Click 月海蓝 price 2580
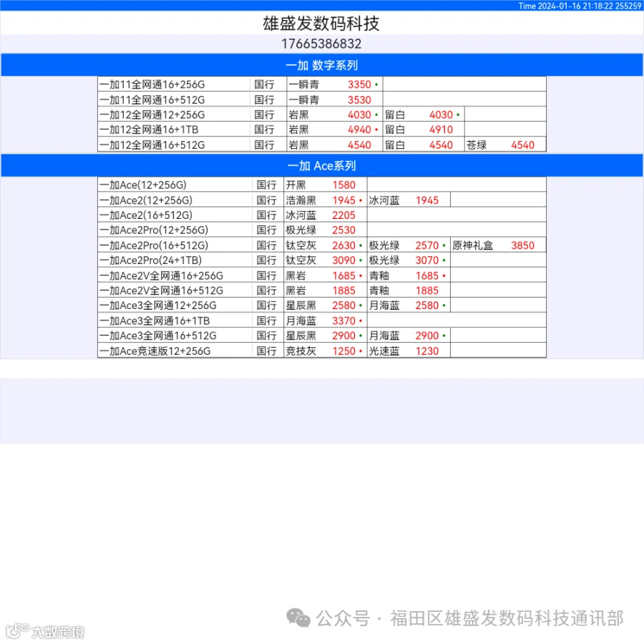Image resolution: width=644 pixels, height=644 pixels. (x=427, y=306)
